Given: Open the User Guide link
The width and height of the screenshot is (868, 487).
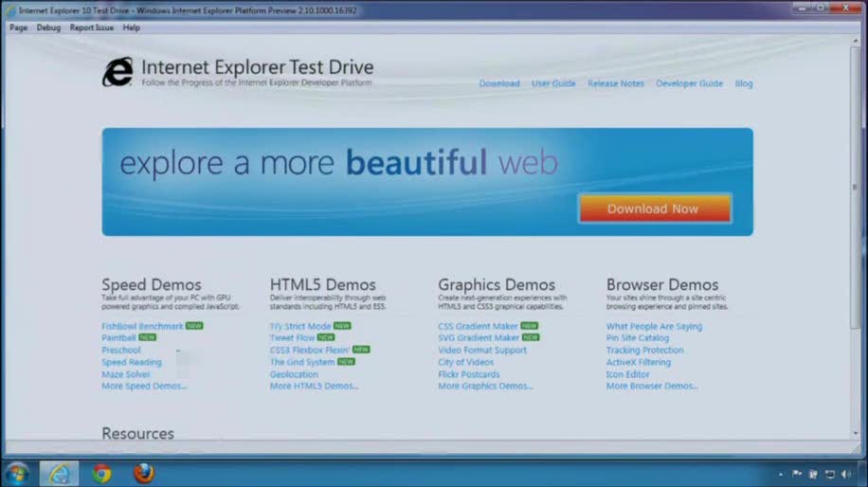Looking at the screenshot, I should click(553, 83).
